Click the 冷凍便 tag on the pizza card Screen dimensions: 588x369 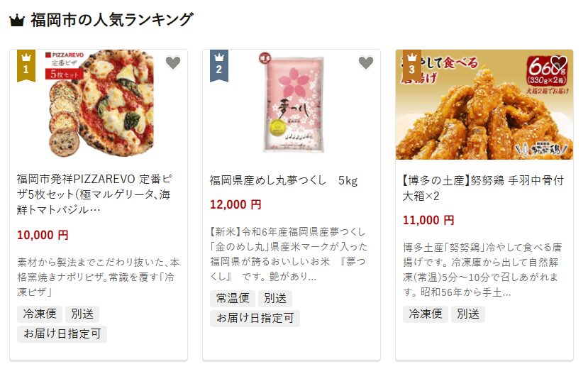[x=40, y=314]
